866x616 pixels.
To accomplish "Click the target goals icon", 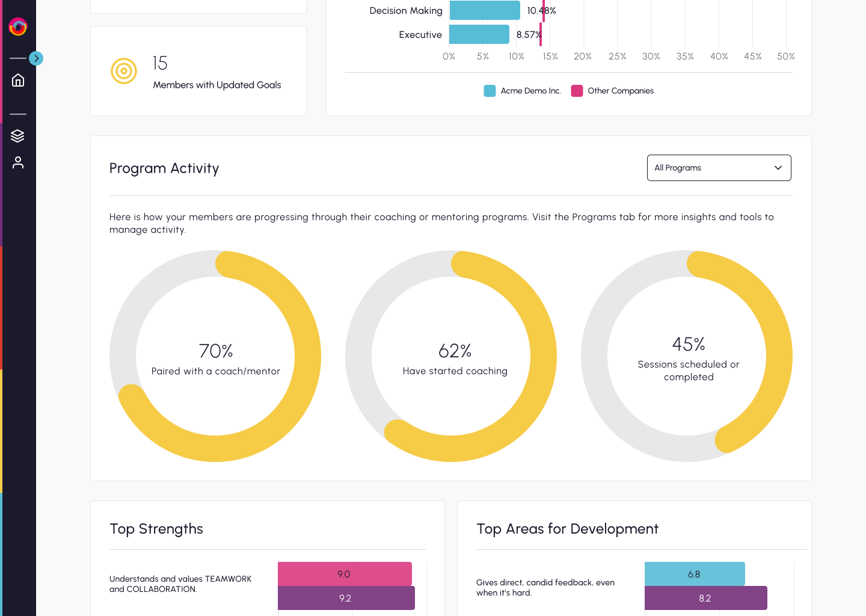I will (124, 71).
